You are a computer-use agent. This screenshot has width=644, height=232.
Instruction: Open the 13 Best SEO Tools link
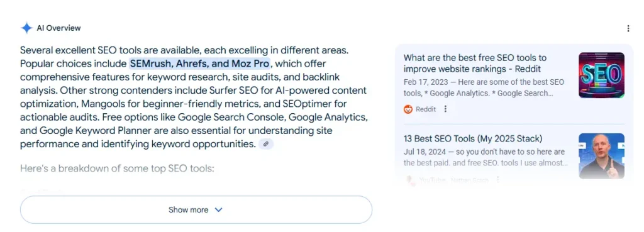473,138
